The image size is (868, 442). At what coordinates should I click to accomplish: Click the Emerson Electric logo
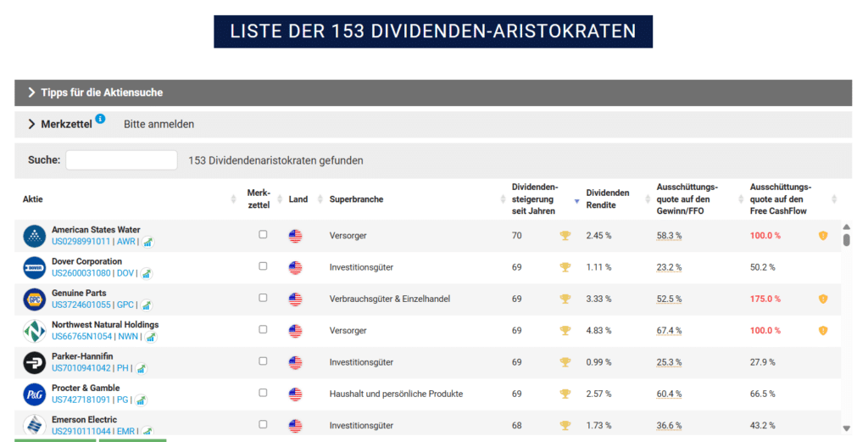34,425
